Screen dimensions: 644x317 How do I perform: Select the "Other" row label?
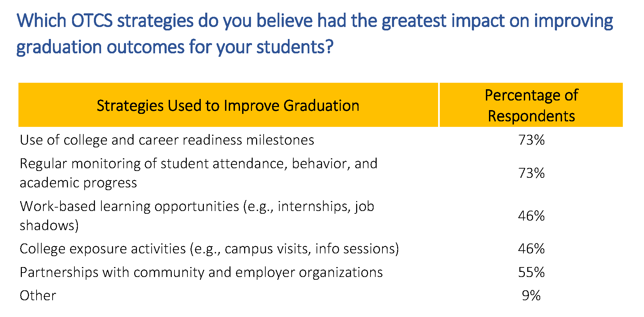(38, 296)
